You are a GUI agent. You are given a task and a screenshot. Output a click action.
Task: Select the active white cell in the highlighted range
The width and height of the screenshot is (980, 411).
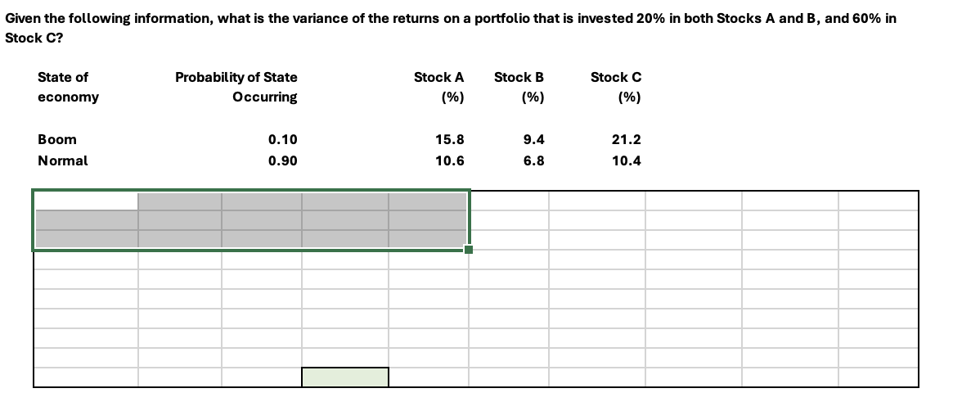click(86, 201)
